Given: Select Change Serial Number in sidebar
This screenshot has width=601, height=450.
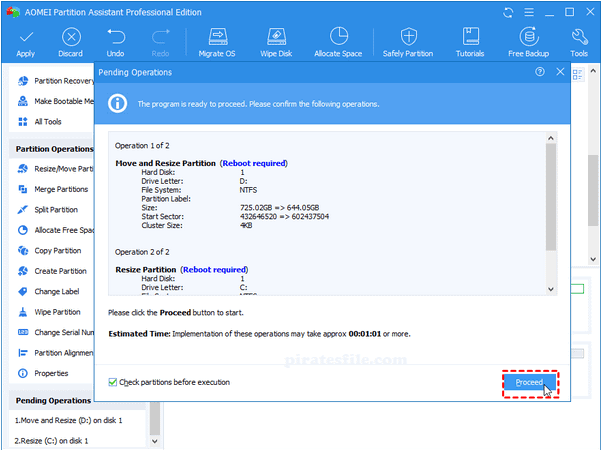Looking at the screenshot, I should (x=56, y=332).
